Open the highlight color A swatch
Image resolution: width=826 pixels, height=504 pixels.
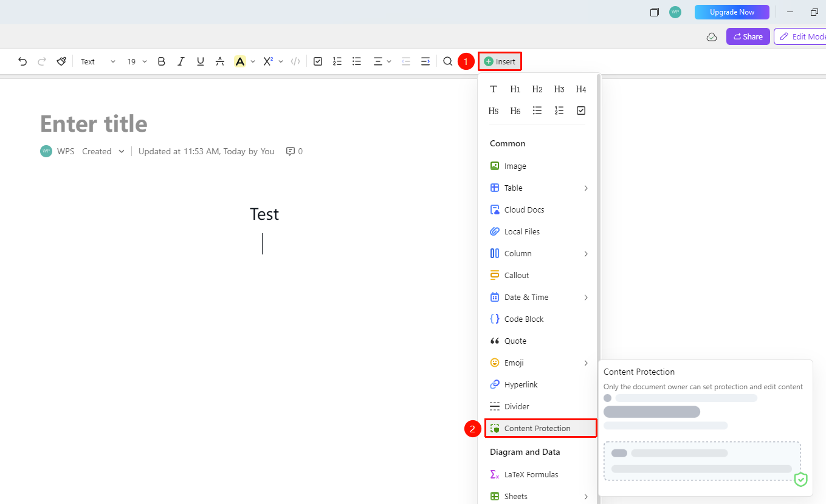pyautogui.click(x=240, y=61)
